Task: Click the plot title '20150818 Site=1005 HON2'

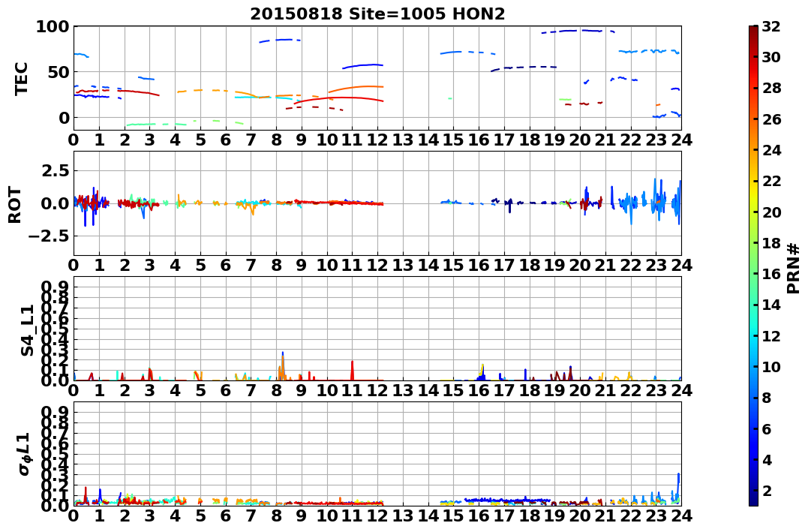Action: [x=377, y=14]
